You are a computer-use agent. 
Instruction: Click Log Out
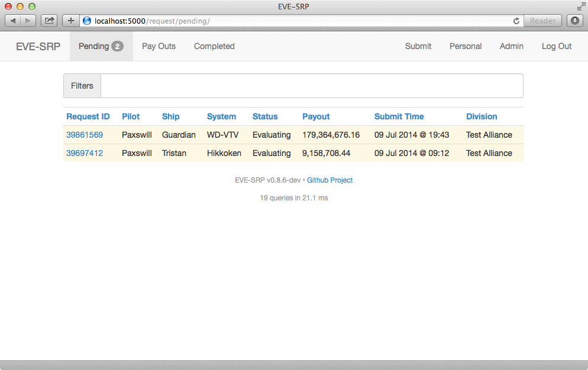557,46
